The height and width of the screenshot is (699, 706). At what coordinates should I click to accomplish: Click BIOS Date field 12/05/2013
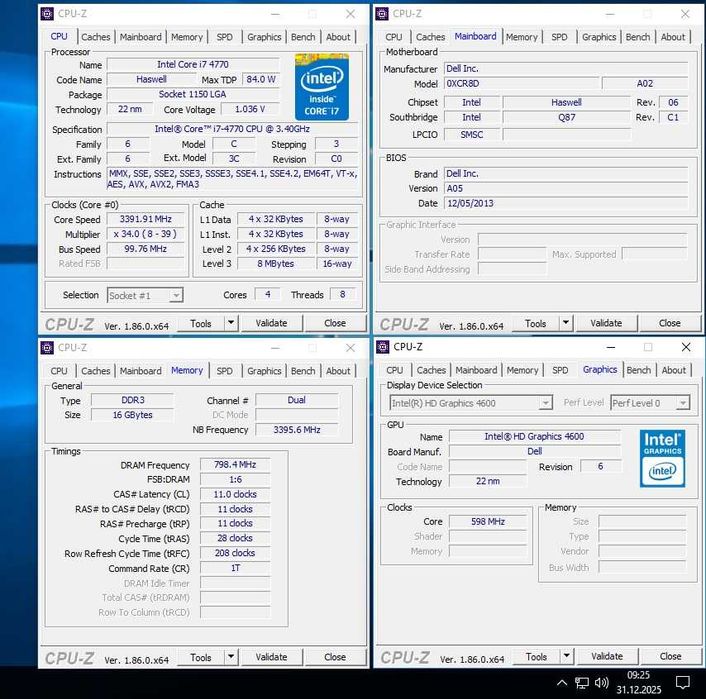[566, 203]
